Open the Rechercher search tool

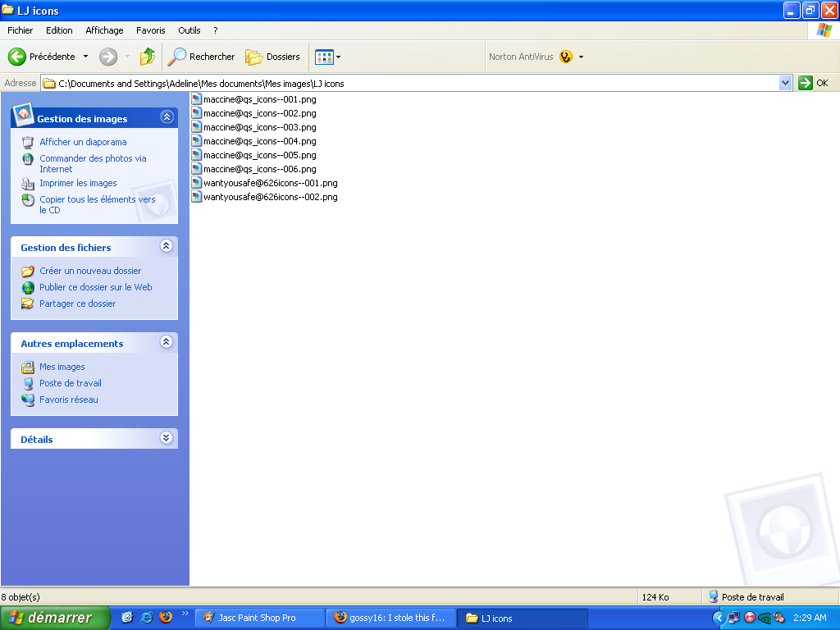click(x=201, y=57)
